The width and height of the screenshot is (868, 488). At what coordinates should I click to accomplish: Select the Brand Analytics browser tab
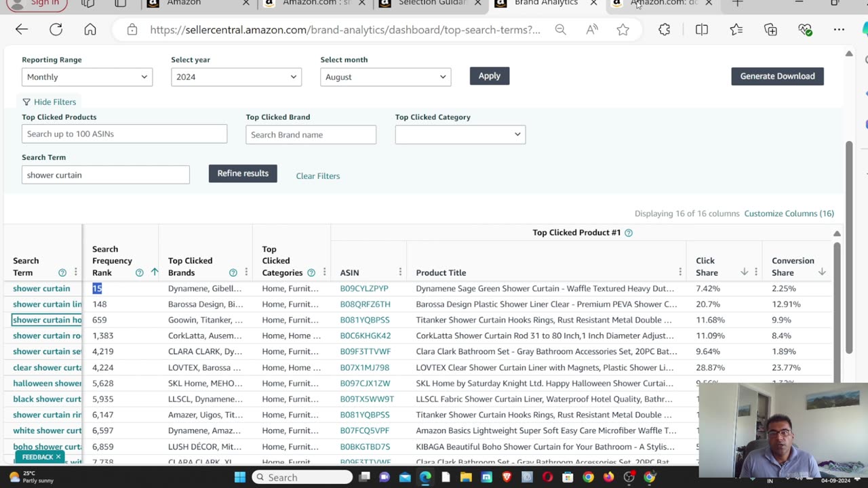coord(545,3)
